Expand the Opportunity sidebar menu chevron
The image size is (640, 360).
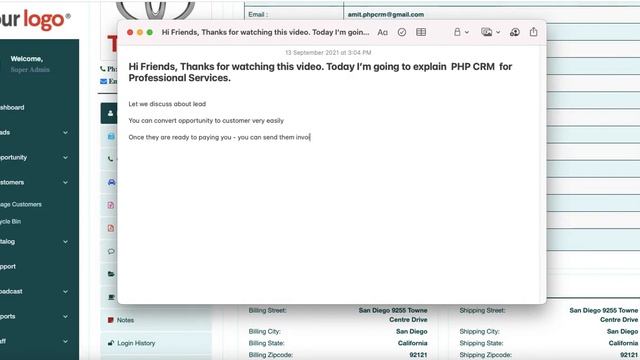pos(65,157)
